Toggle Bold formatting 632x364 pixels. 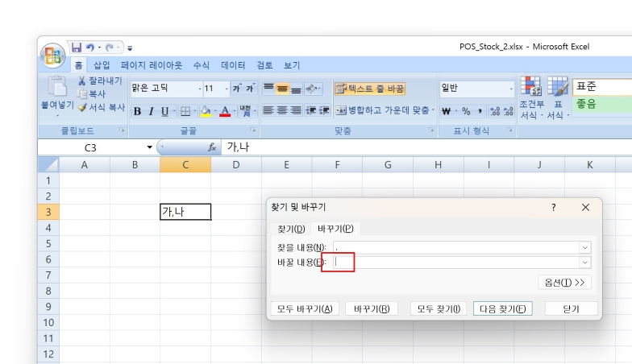tap(137, 111)
